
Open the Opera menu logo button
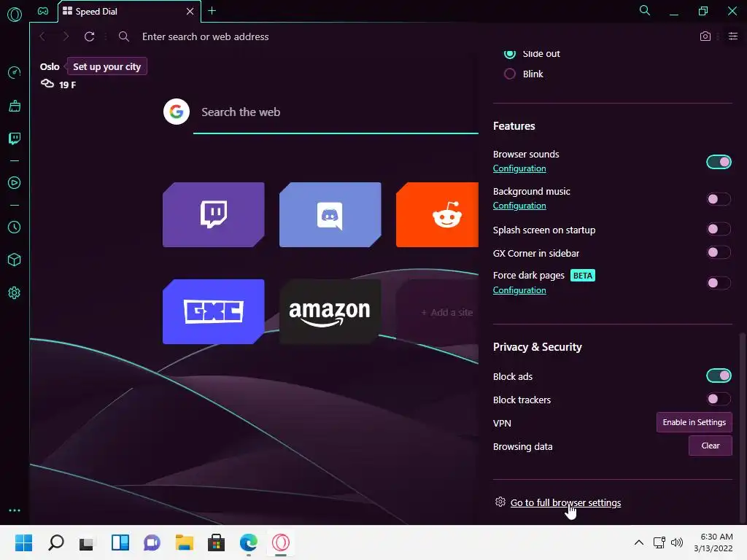point(15,15)
